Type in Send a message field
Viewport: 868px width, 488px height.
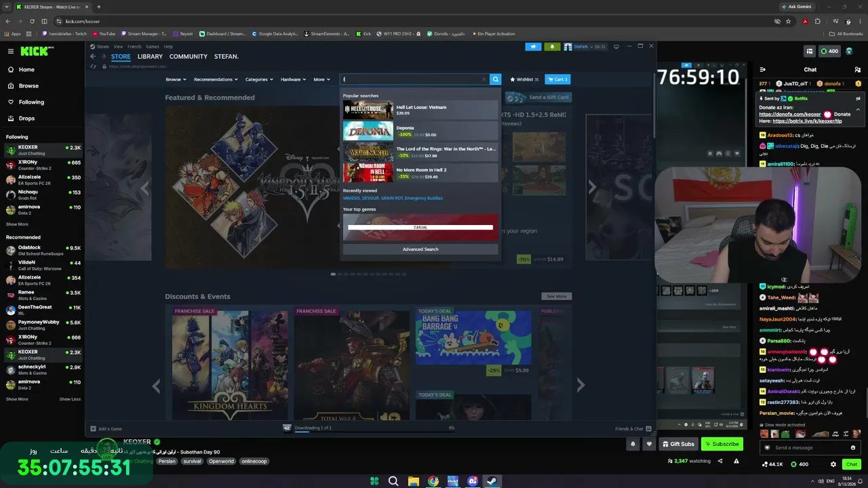pyautogui.click(x=809, y=447)
